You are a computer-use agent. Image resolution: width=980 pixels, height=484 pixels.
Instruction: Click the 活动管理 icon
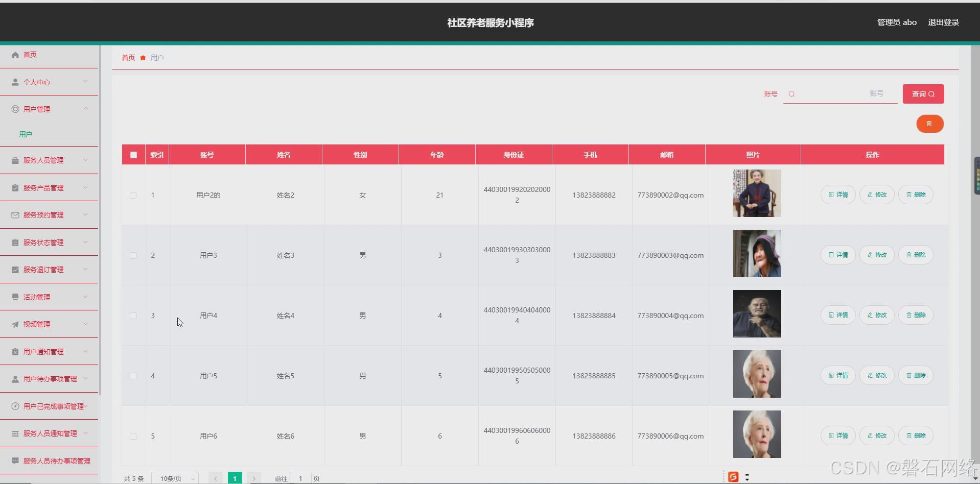(15, 297)
